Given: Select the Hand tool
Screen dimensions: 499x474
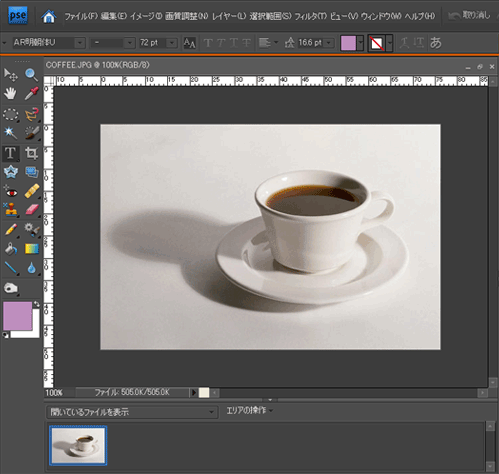Looking at the screenshot, I should click(10, 94).
